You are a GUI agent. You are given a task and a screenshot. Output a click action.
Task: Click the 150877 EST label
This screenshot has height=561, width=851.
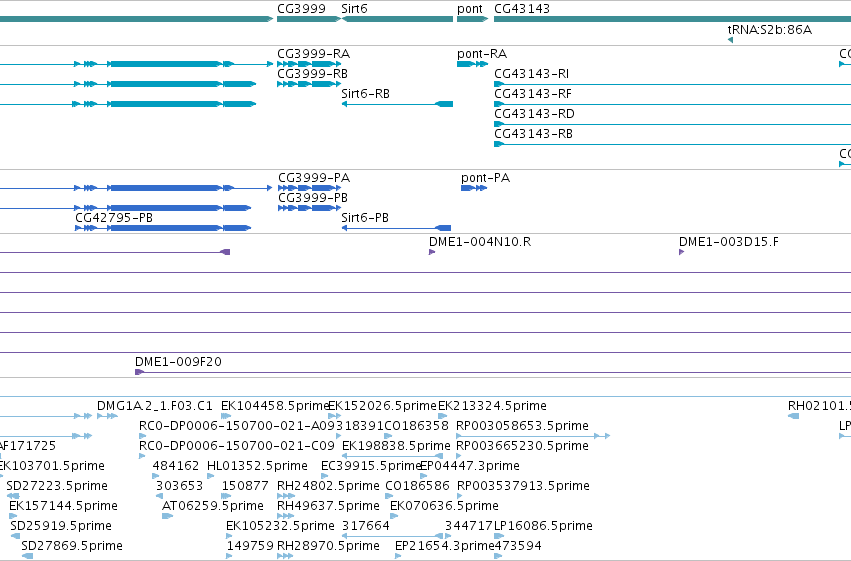(245, 486)
